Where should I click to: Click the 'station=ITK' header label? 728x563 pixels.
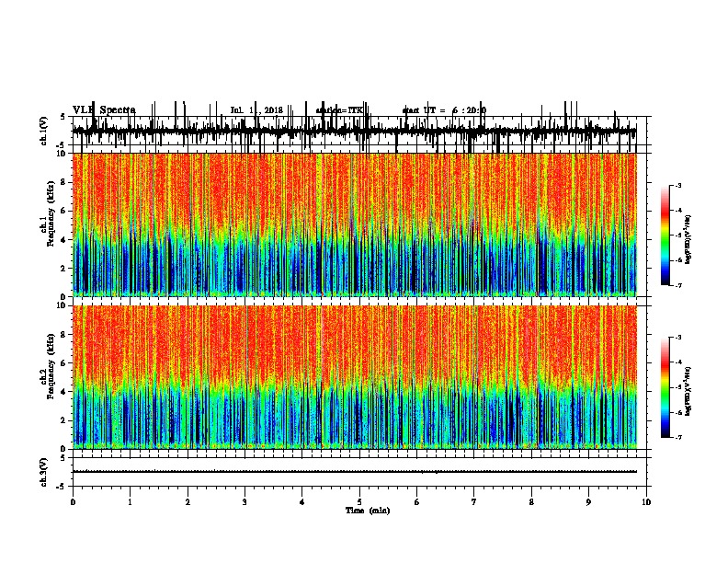click(x=339, y=110)
